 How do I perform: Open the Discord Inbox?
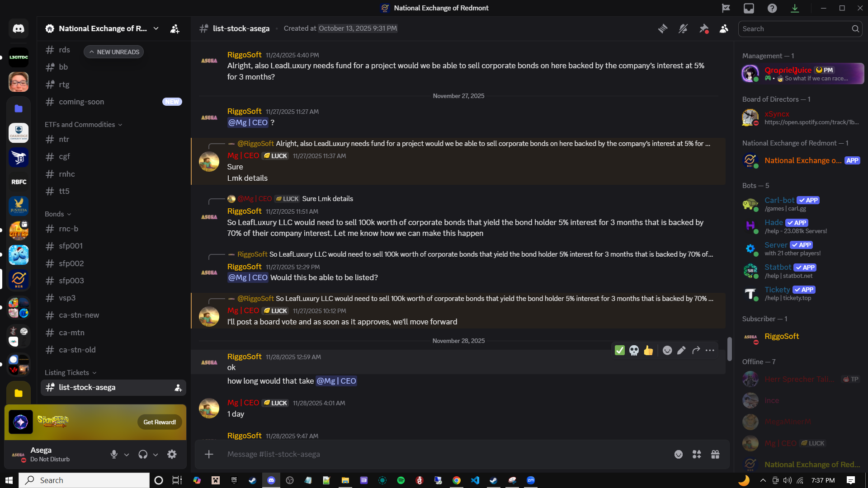pos(749,8)
